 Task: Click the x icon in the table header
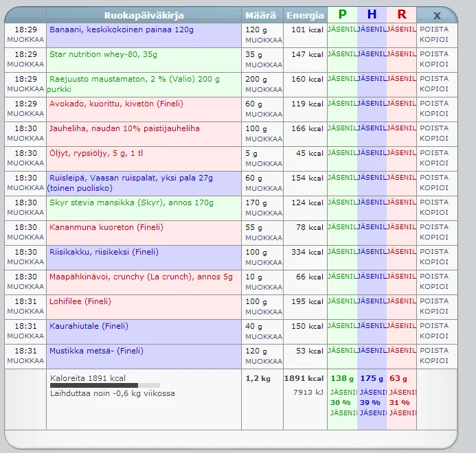point(437,15)
